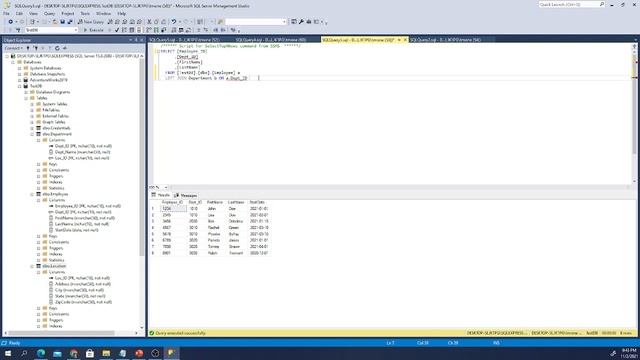This screenshot has width=640, height=360.
Task: Select the dbo.Department table node
Action: click(57, 134)
